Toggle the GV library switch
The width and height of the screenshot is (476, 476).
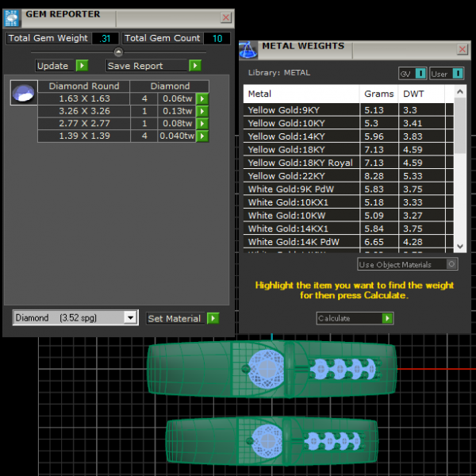[420, 74]
